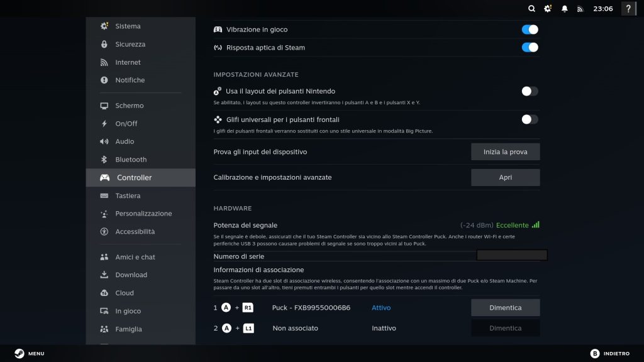Screen dimensions: 644x362
Task: Click the Notifiche alert icon
Action: (104, 80)
